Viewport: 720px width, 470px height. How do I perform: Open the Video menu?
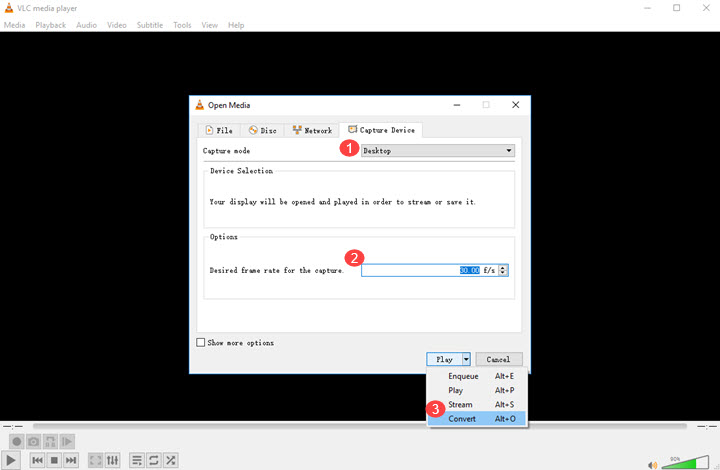click(117, 25)
